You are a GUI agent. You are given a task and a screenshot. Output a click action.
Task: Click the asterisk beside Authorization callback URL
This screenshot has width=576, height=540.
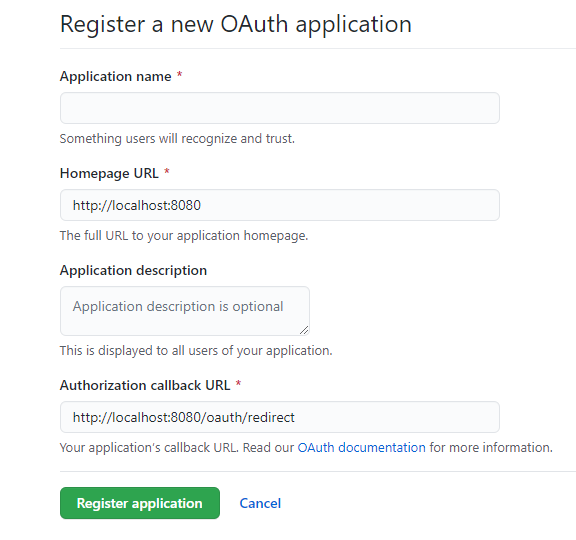coord(238,384)
